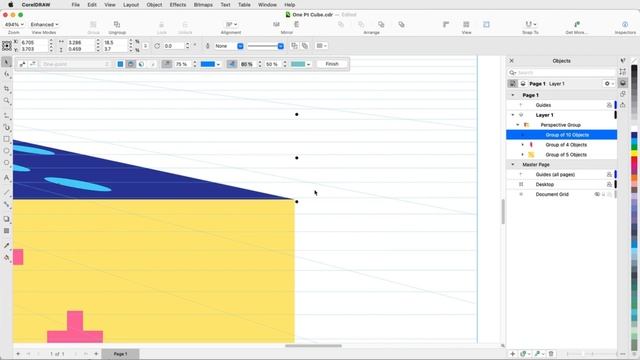Open the Zoom level dropdown 494%
The image size is (640, 360).
(x=13, y=24)
